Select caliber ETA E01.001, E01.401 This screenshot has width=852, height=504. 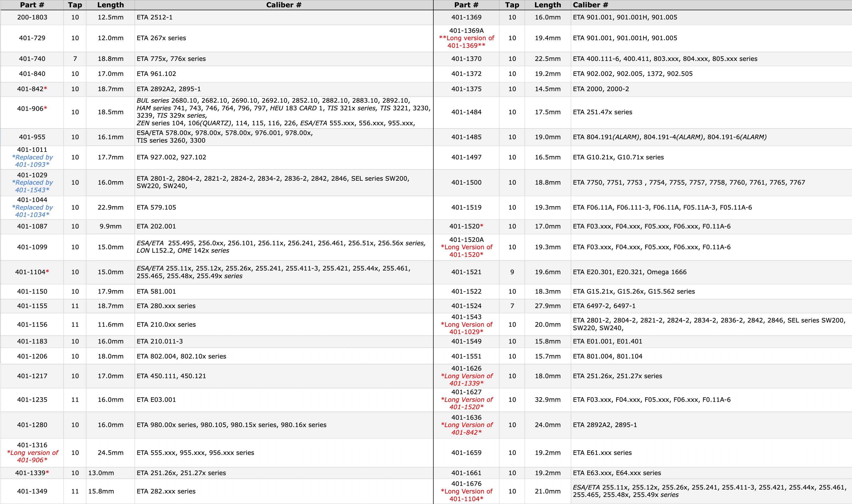tap(607, 341)
